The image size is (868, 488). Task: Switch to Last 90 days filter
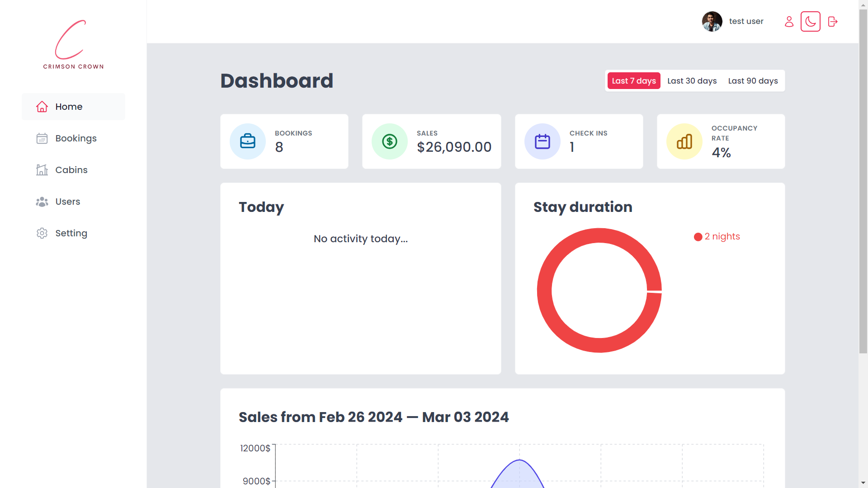[x=753, y=81]
